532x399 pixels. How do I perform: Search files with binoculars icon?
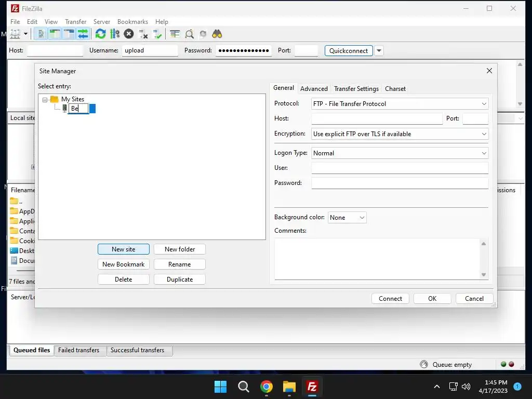[217, 34]
